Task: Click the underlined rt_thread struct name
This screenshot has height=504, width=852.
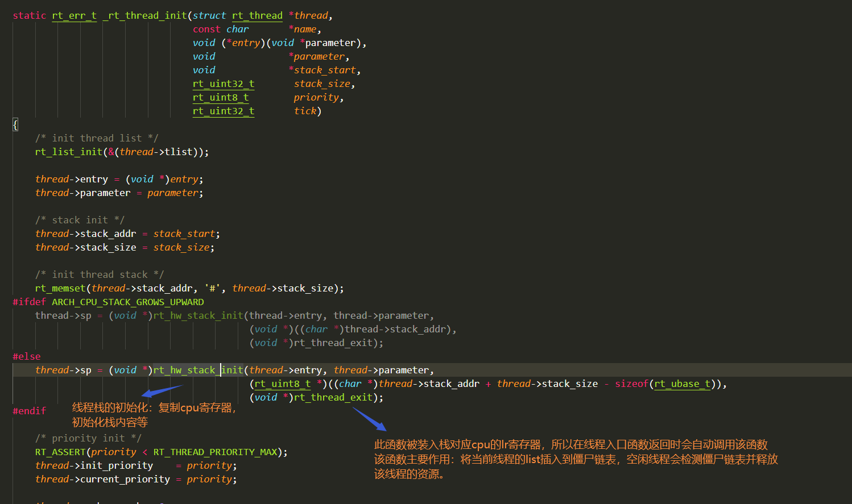Action: click(257, 15)
